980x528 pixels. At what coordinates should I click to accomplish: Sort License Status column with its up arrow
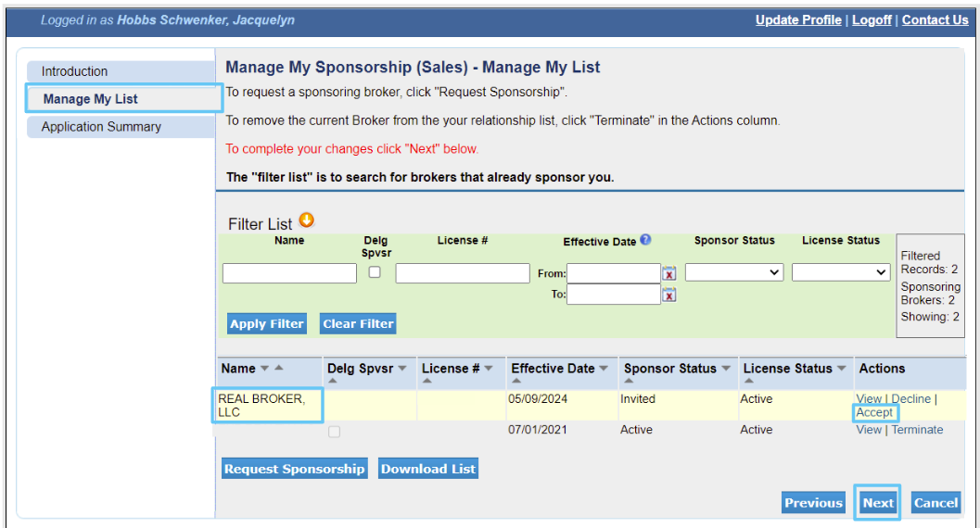(749, 381)
